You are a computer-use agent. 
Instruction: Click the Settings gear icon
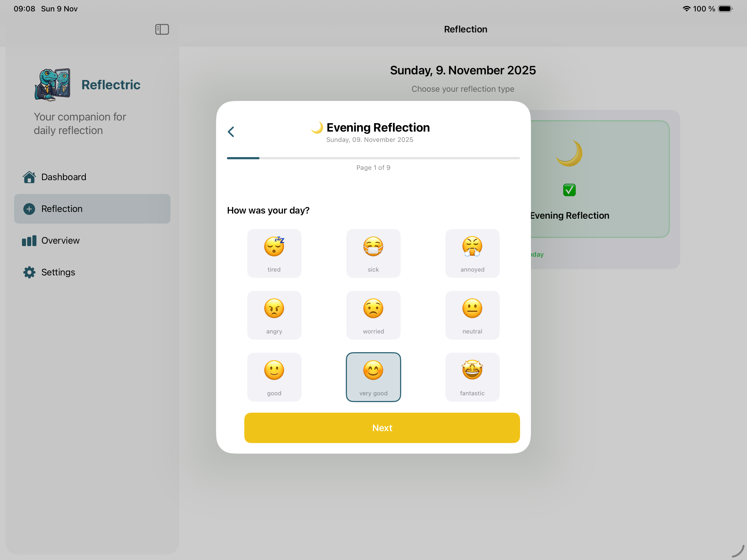[29, 272]
